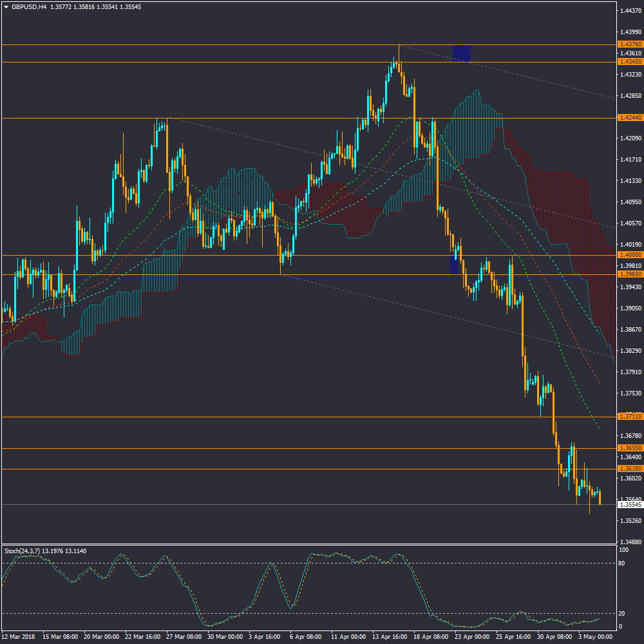Click the stochastic 20 level label
The image size is (644, 644).
pyautogui.click(x=623, y=613)
